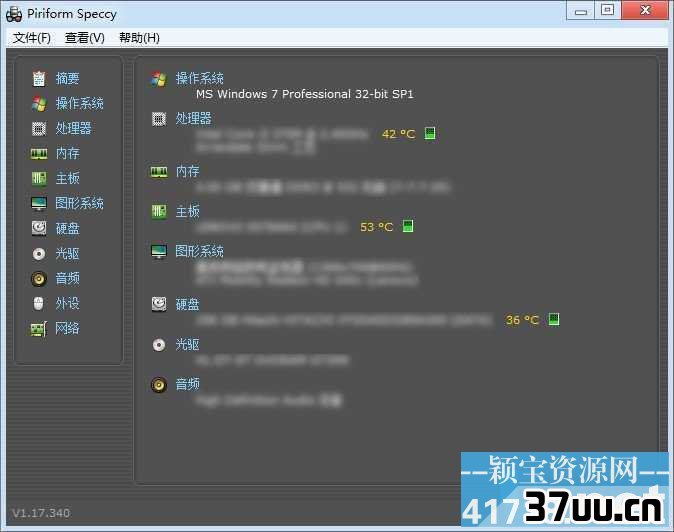
Task: Close the Speccy window
Action: (645, 10)
